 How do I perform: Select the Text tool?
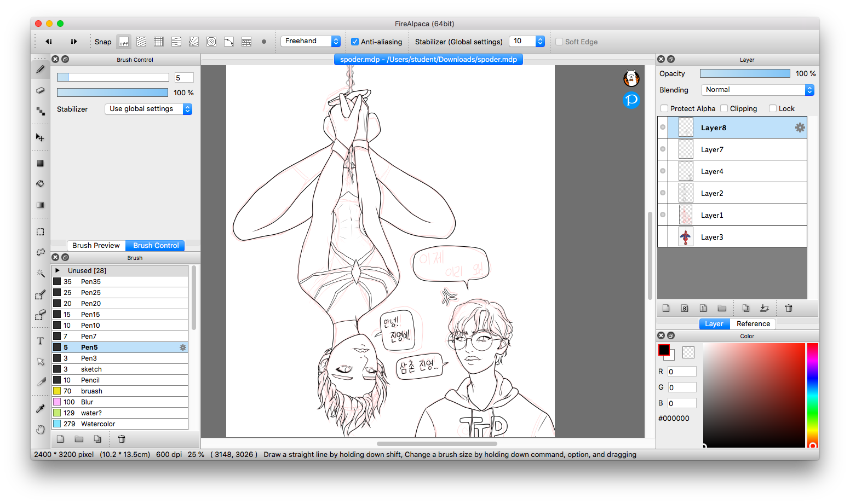pos(40,341)
